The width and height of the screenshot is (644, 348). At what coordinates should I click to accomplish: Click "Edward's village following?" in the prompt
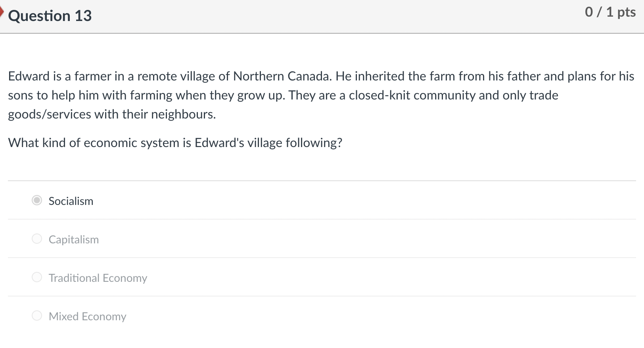268,143
